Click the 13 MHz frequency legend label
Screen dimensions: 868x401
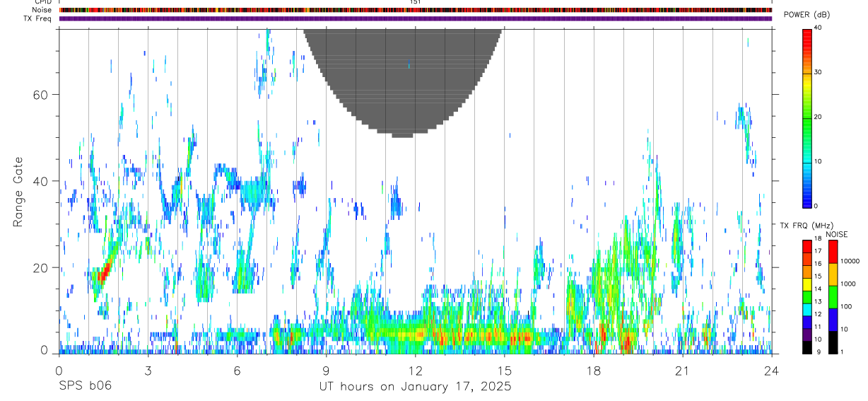(819, 301)
